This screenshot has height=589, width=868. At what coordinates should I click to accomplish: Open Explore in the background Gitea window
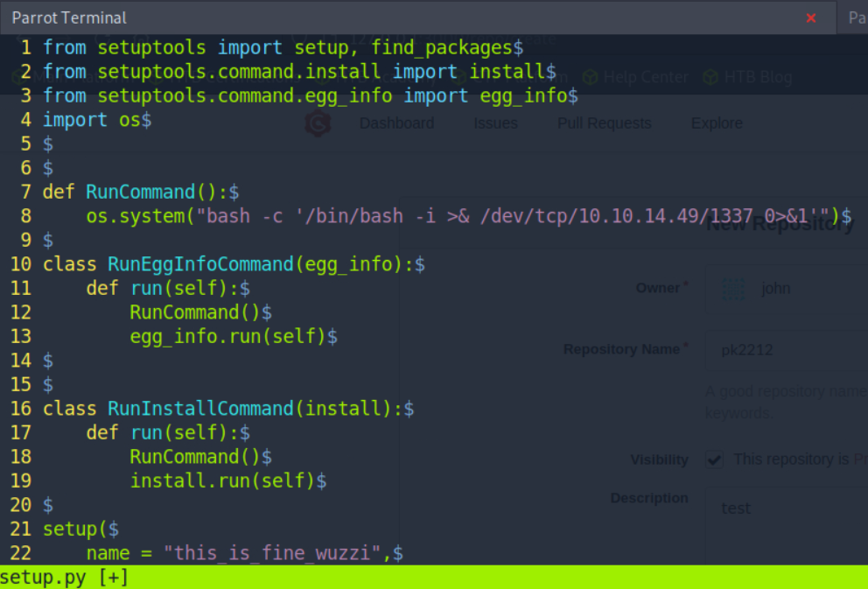click(x=717, y=123)
